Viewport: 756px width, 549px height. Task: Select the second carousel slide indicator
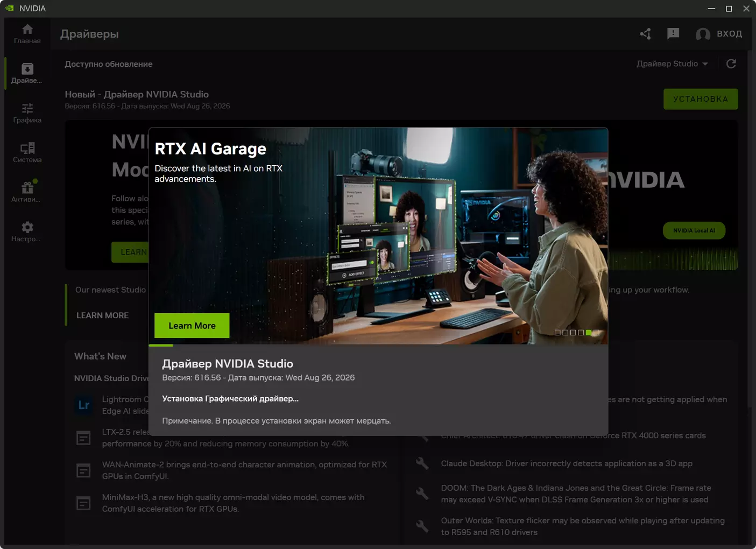click(x=566, y=333)
